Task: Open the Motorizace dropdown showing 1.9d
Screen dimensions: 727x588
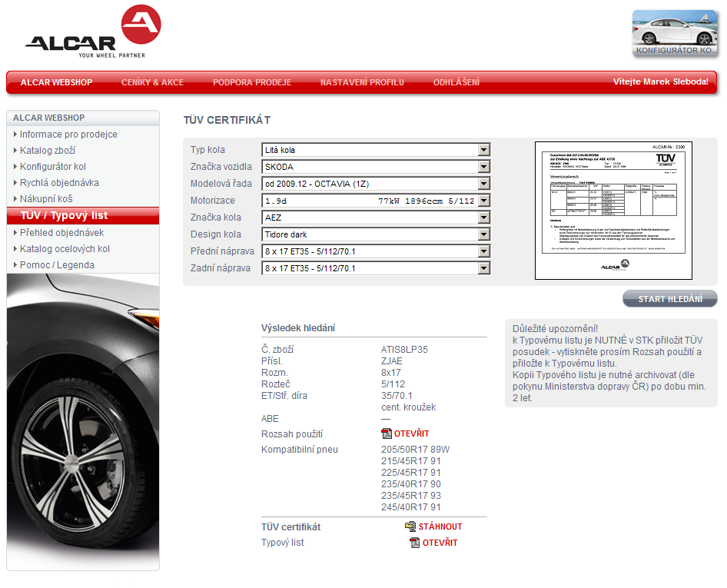Action: pos(483,201)
